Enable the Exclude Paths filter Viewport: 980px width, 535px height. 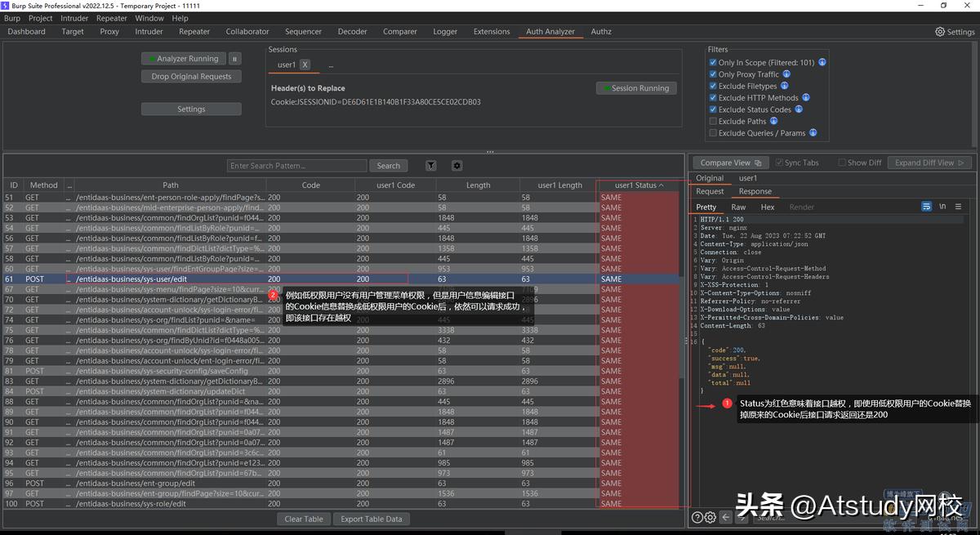point(713,121)
